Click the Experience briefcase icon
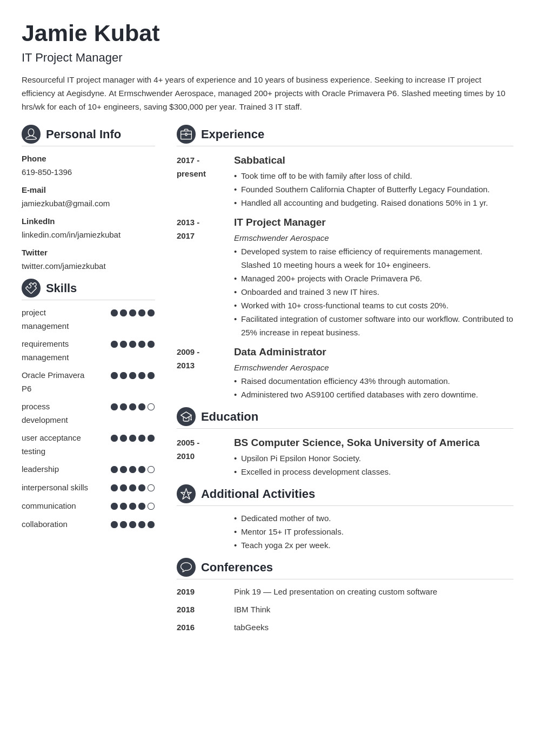 (x=186, y=134)
